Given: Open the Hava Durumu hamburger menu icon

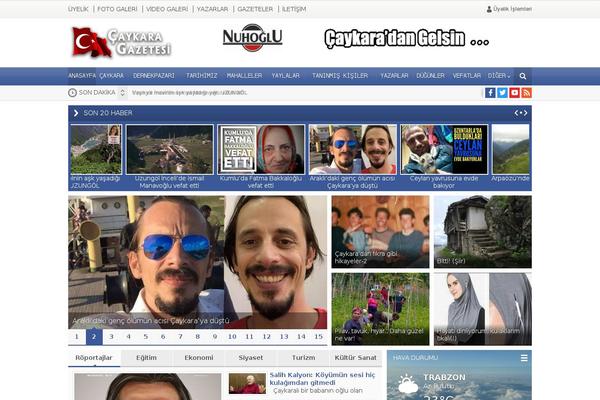Looking at the screenshot, I should point(524,358).
